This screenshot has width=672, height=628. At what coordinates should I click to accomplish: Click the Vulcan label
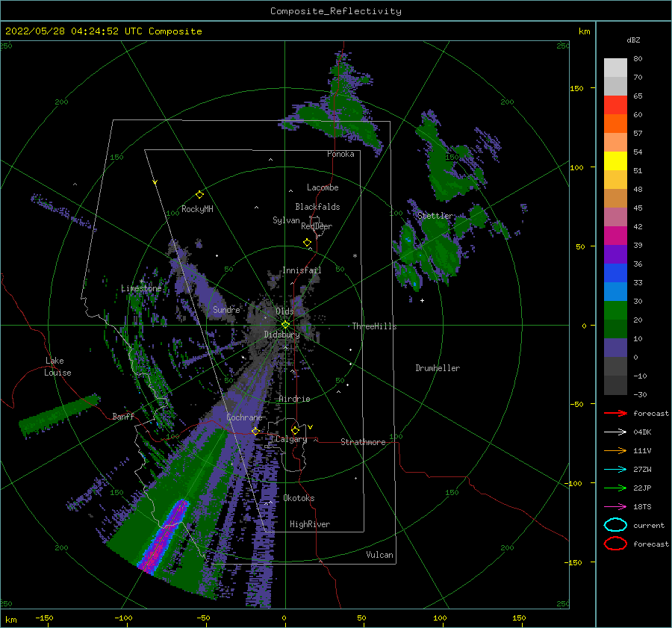(x=379, y=555)
